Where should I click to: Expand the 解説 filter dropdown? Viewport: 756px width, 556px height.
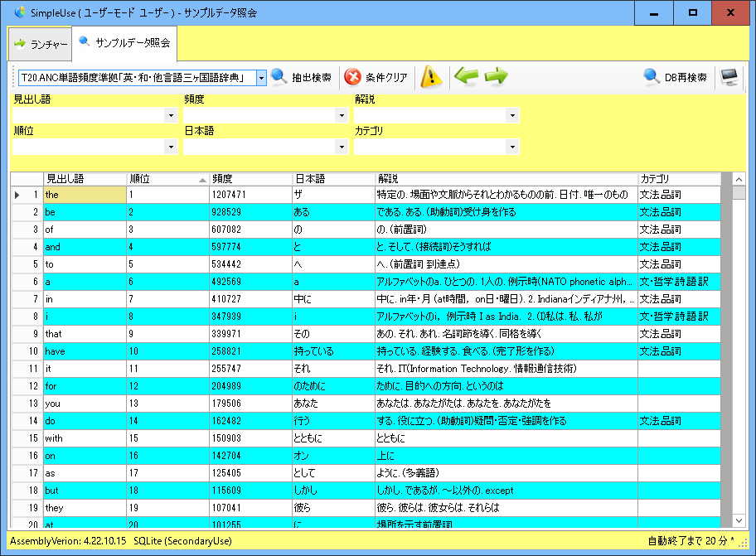pos(512,116)
